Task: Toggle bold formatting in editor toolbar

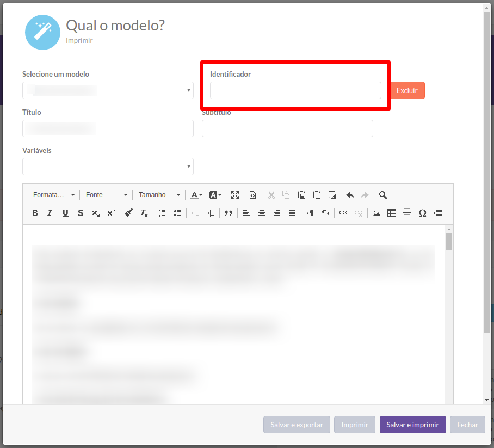Action: pos(35,213)
